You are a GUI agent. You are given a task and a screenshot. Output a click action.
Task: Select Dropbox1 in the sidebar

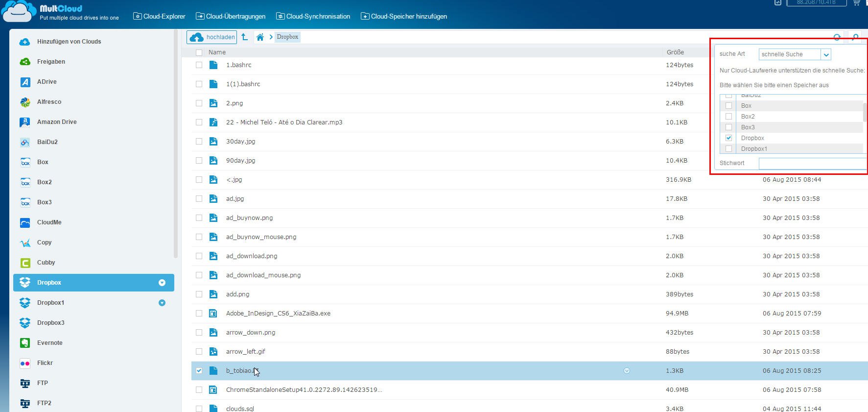coord(50,303)
